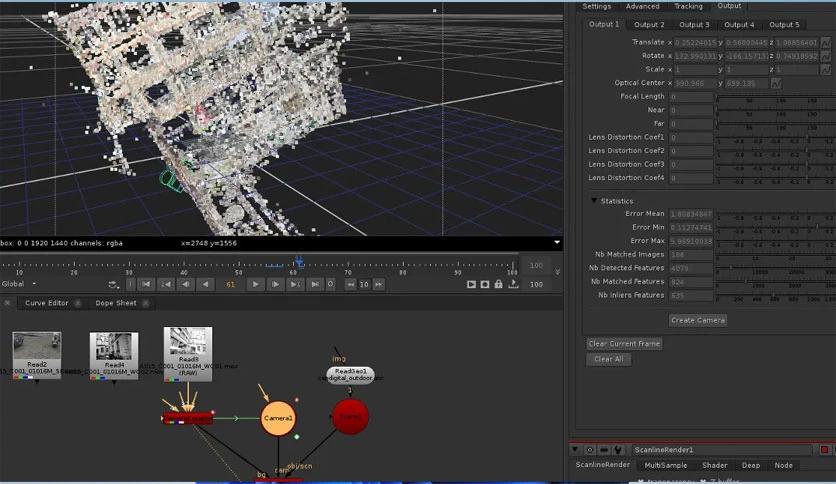Switch to the Settings tab
836x484 pixels.
coord(597,6)
